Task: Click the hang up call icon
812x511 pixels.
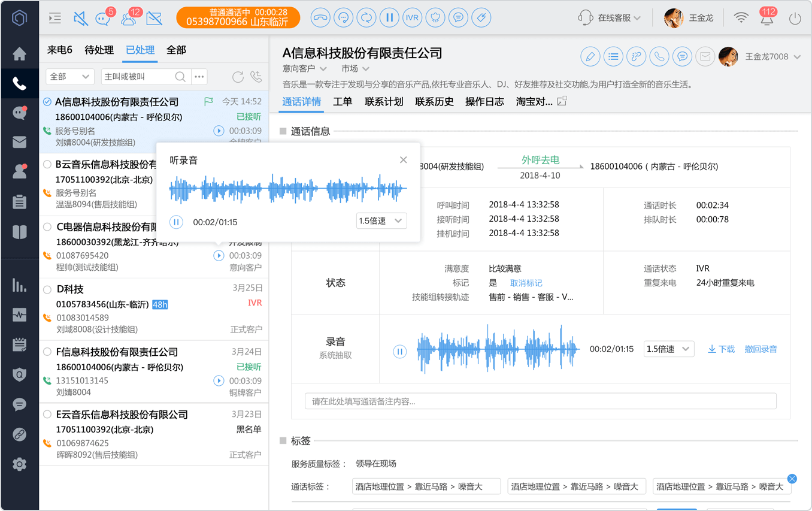Action: click(x=320, y=17)
